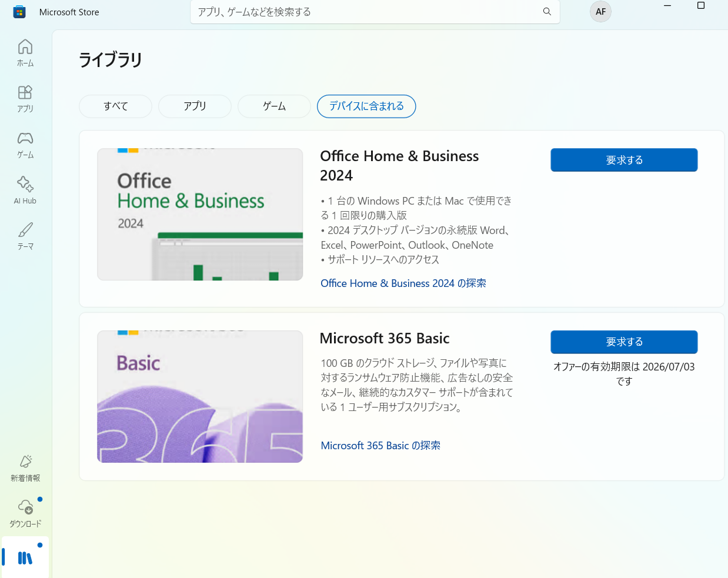Click the search magnifier icon
728x578 pixels.
(x=546, y=12)
